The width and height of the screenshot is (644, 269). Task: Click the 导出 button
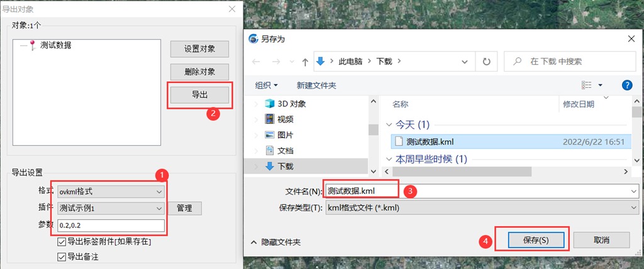click(199, 94)
